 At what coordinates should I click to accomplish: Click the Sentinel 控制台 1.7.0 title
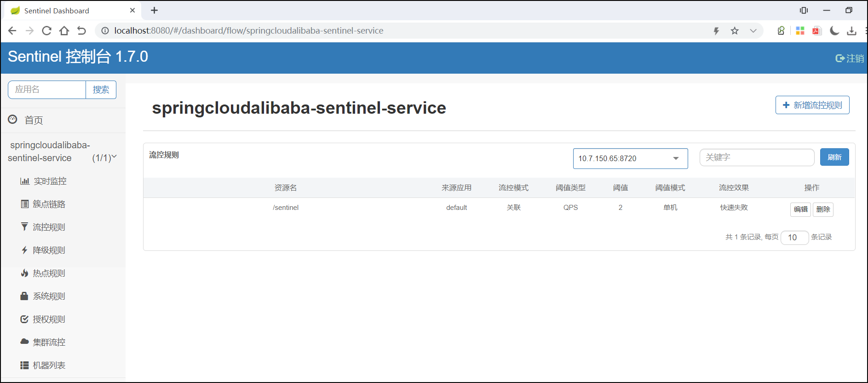pos(78,57)
